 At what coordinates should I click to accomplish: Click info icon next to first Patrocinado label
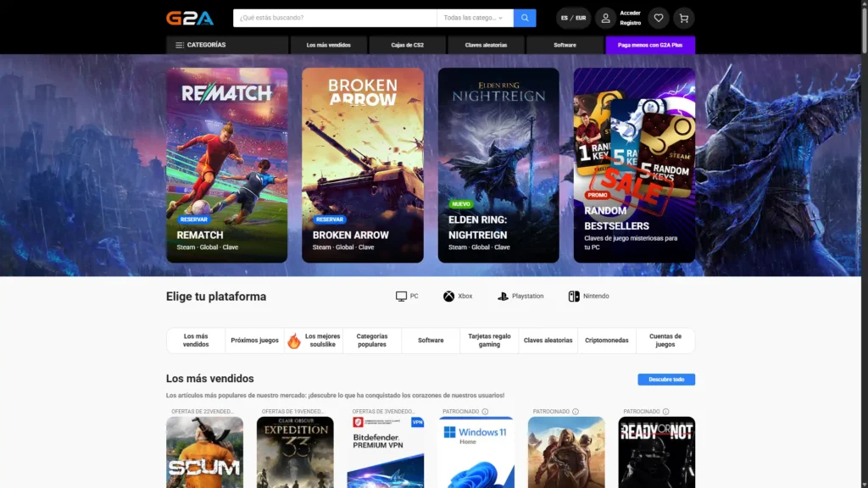click(x=485, y=412)
